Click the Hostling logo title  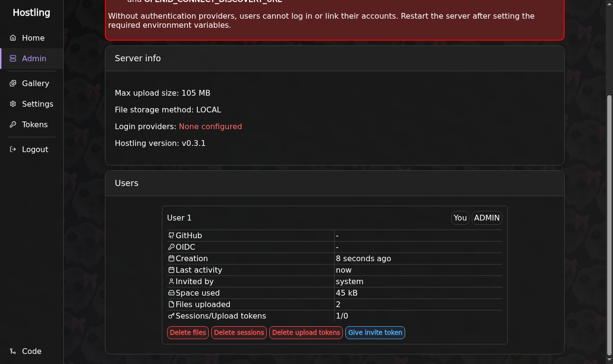32,12
